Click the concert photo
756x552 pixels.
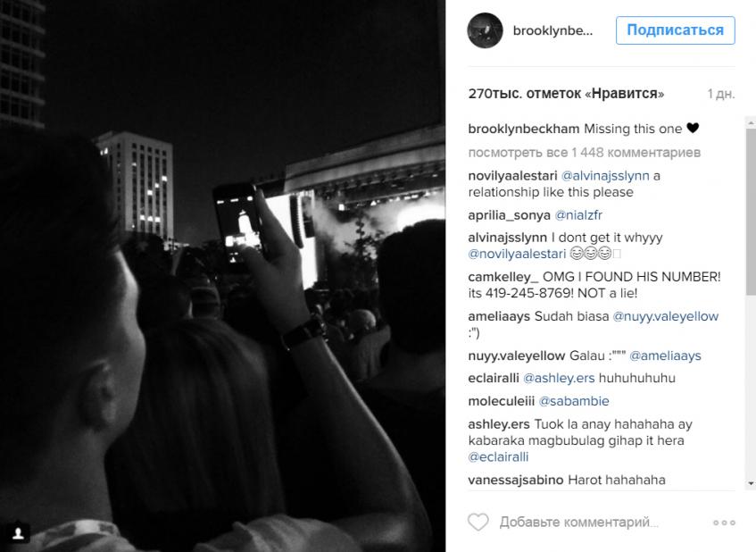[222, 276]
